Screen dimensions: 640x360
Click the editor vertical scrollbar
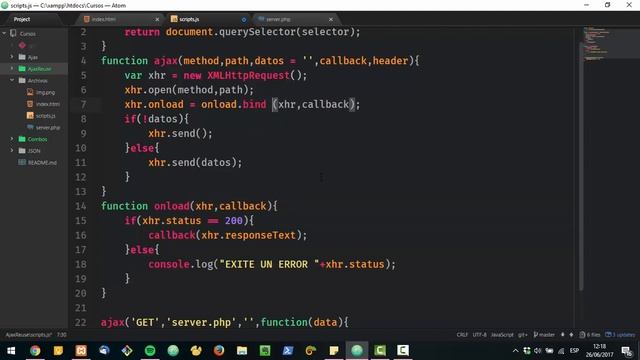[x=581, y=167]
